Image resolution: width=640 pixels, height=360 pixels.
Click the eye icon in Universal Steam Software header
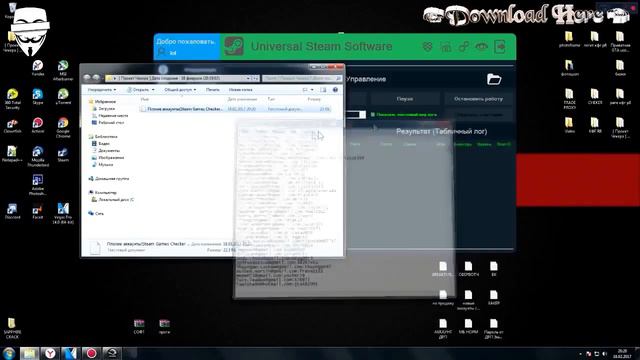click(481, 47)
